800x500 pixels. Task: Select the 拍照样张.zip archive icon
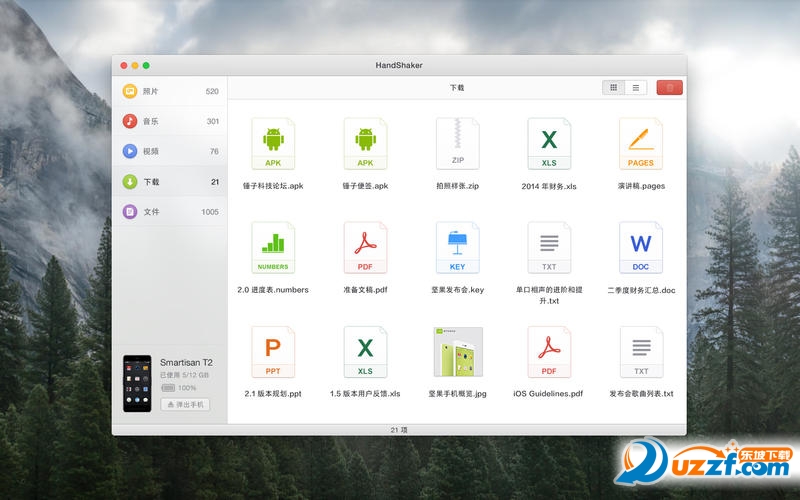pos(458,144)
